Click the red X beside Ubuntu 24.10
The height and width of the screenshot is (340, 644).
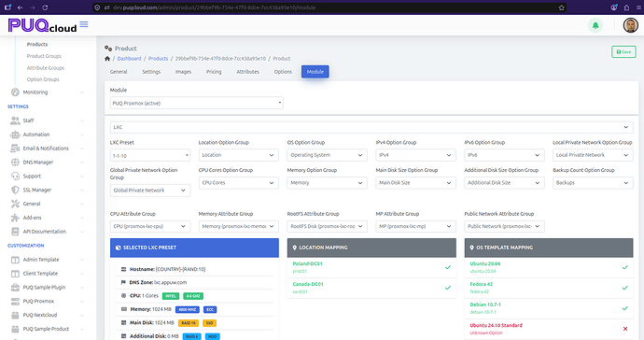[x=625, y=329]
